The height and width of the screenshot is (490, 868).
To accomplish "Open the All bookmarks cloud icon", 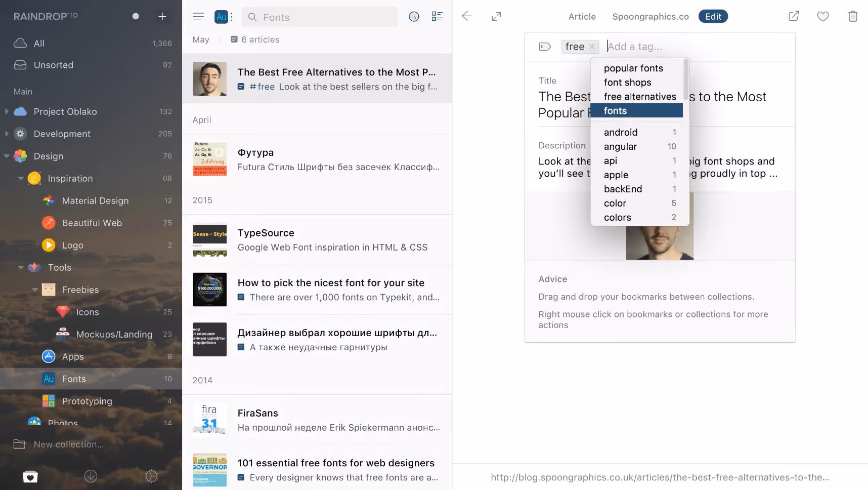I will coord(20,43).
